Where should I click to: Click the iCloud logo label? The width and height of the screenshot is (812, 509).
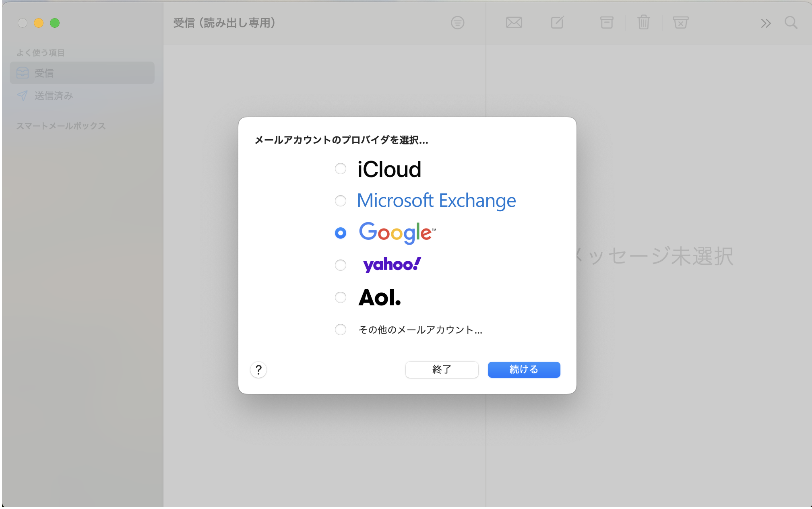389,169
